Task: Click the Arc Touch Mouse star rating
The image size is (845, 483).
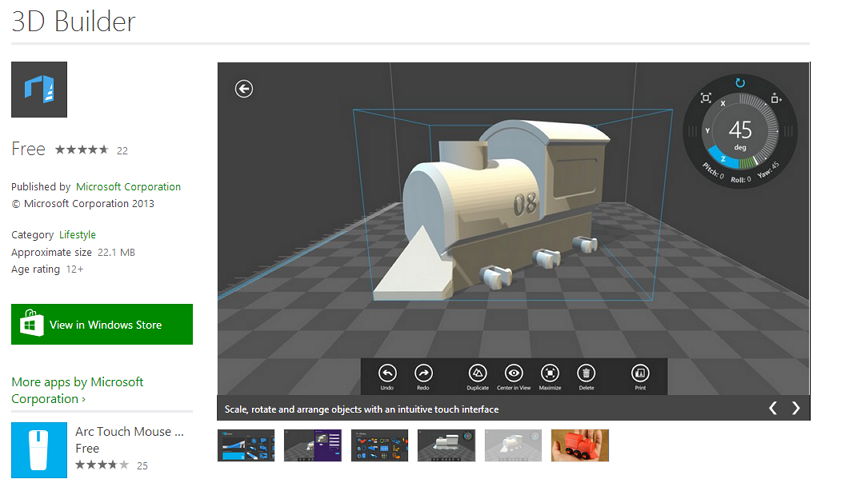Action: (x=102, y=465)
